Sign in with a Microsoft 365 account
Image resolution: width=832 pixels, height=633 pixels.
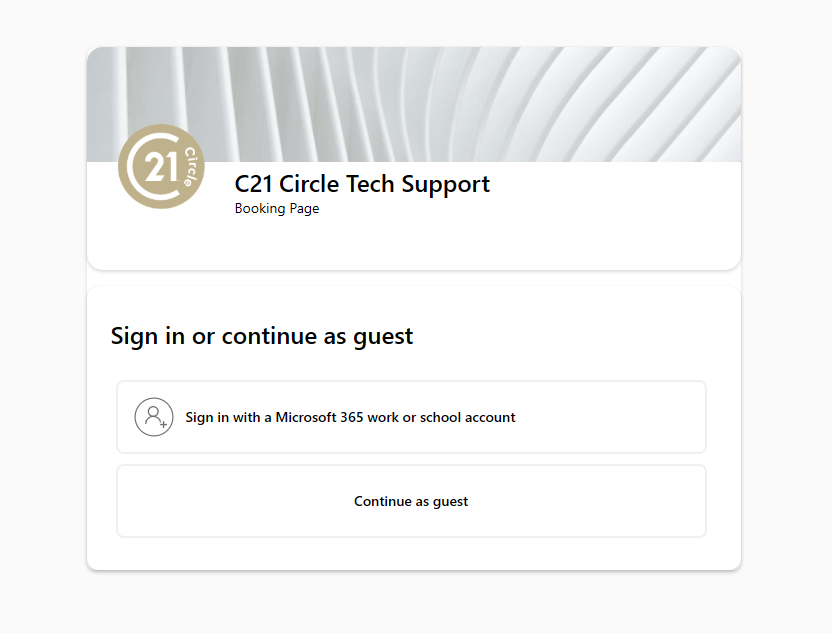point(411,417)
